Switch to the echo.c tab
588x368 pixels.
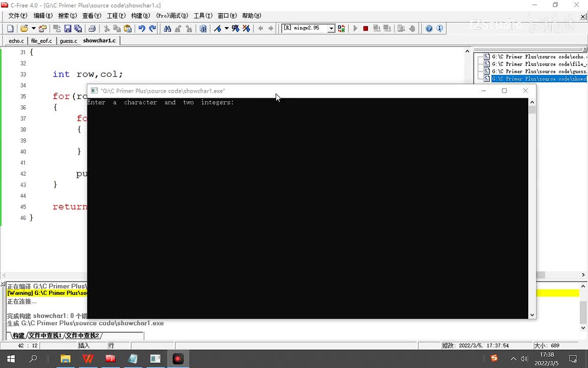coord(16,40)
